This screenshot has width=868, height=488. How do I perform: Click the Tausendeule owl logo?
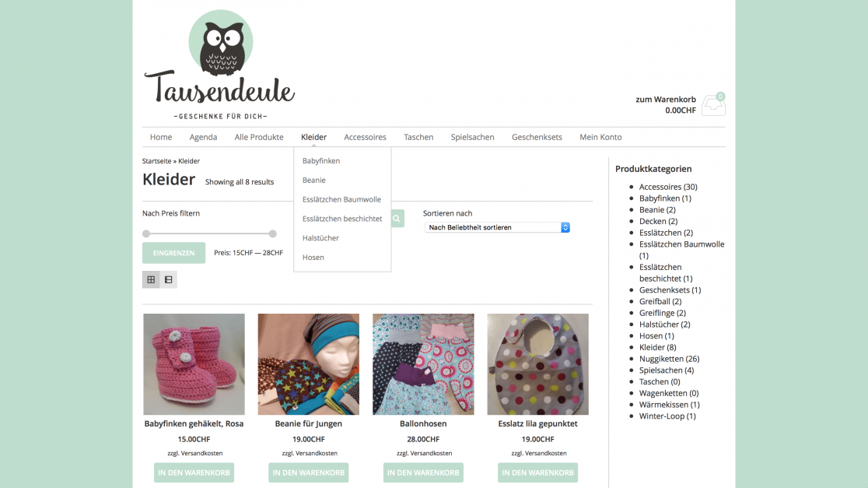219,65
